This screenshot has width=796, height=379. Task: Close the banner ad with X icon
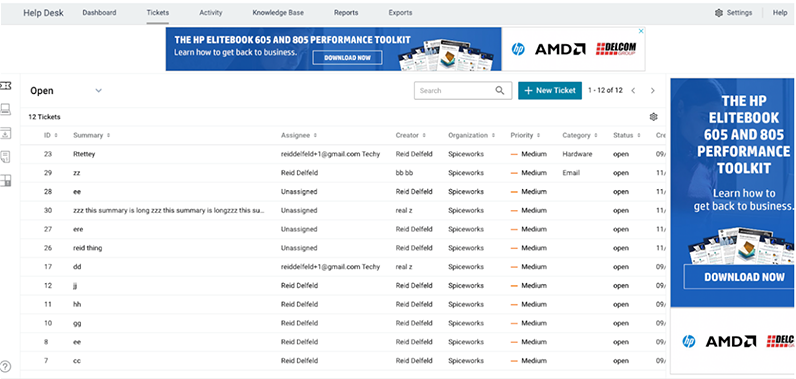coord(641,31)
